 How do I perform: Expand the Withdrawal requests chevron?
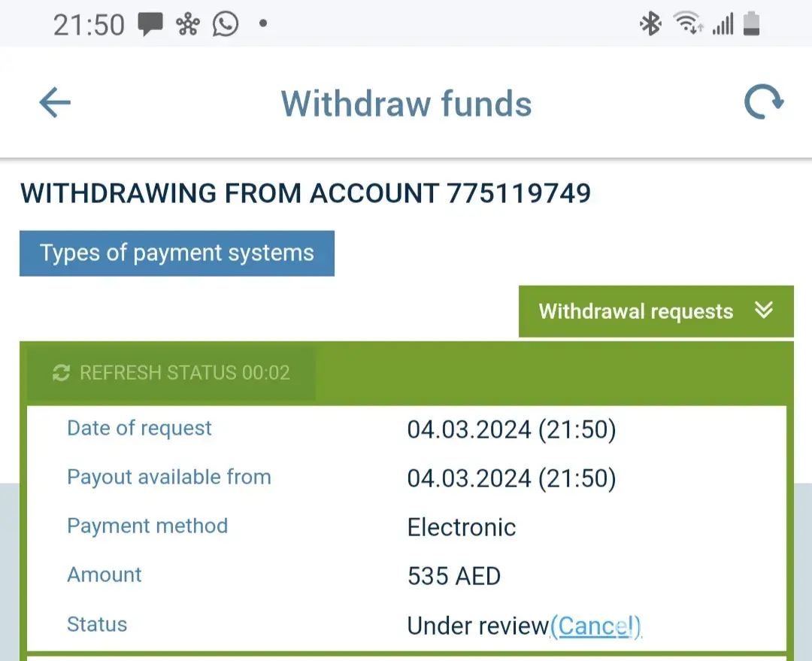pos(764,311)
